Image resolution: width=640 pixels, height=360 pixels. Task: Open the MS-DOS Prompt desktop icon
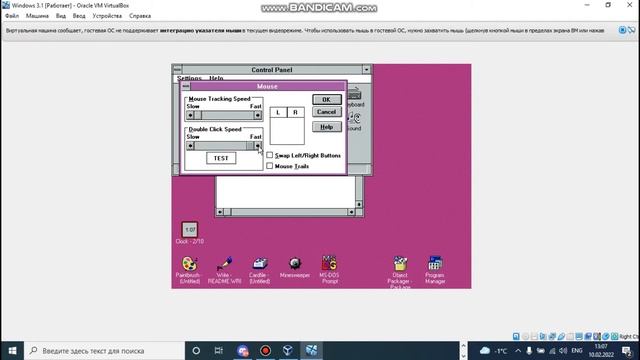[x=329, y=264]
